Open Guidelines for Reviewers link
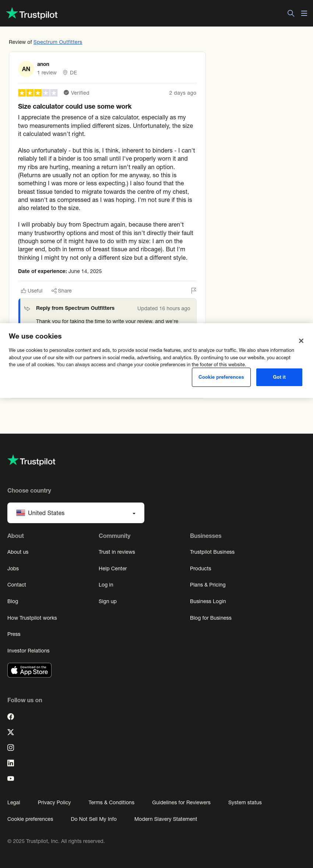 pyautogui.click(x=181, y=802)
